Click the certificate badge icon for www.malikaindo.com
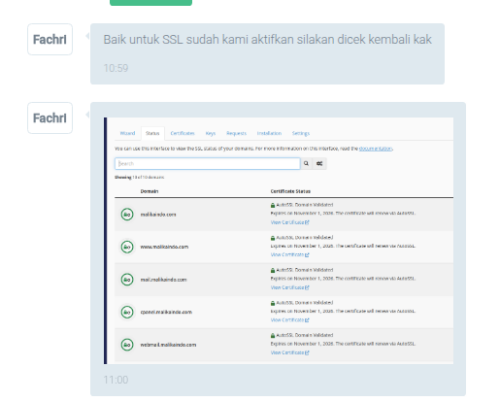 click(x=127, y=247)
